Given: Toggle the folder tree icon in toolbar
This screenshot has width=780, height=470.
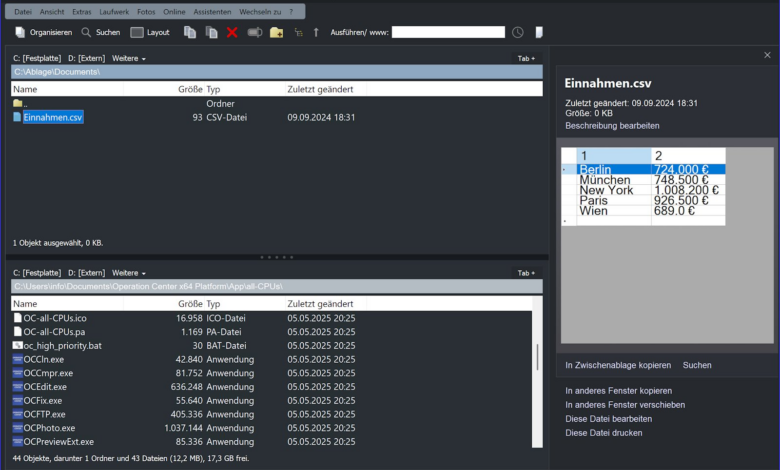Looking at the screenshot, I should click(x=298, y=32).
